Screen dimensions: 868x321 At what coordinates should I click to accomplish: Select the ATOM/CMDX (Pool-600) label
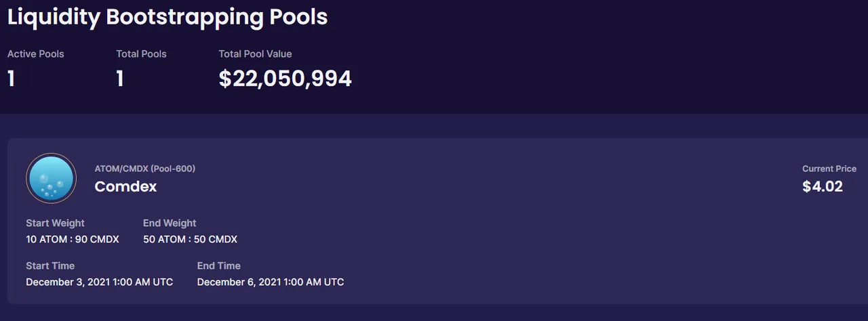[x=145, y=168]
